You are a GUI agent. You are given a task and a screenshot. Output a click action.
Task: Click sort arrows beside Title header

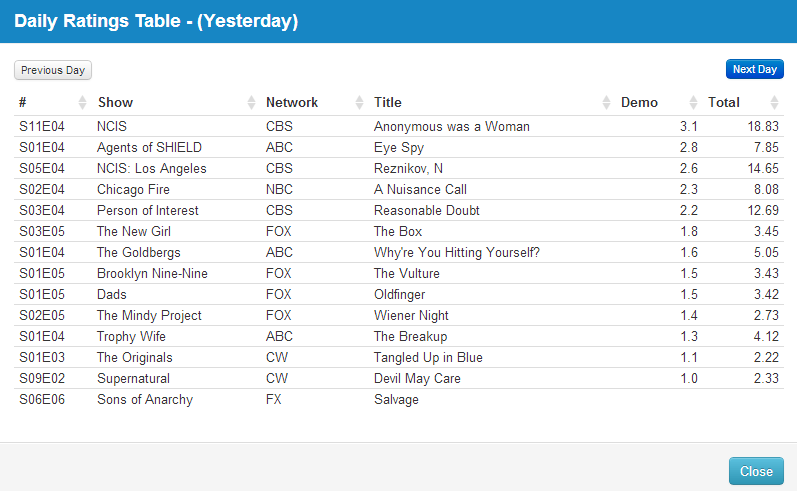click(x=606, y=103)
